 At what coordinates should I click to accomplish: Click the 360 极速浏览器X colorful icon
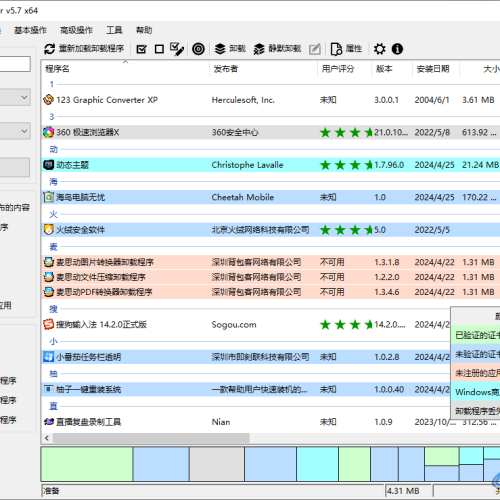pos(49,132)
